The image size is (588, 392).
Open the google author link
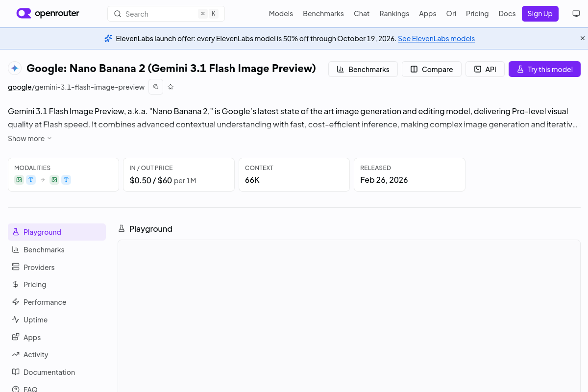[x=20, y=87]
